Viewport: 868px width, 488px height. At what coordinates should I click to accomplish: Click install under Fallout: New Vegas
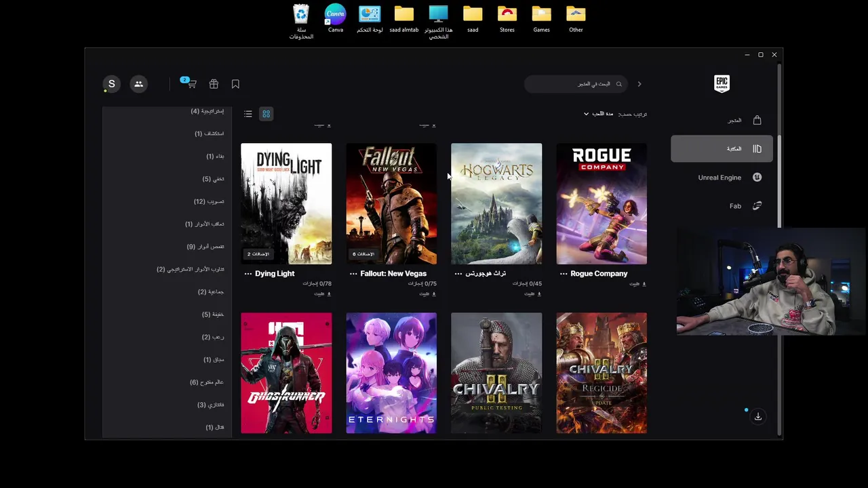click(x=428, y=294)
